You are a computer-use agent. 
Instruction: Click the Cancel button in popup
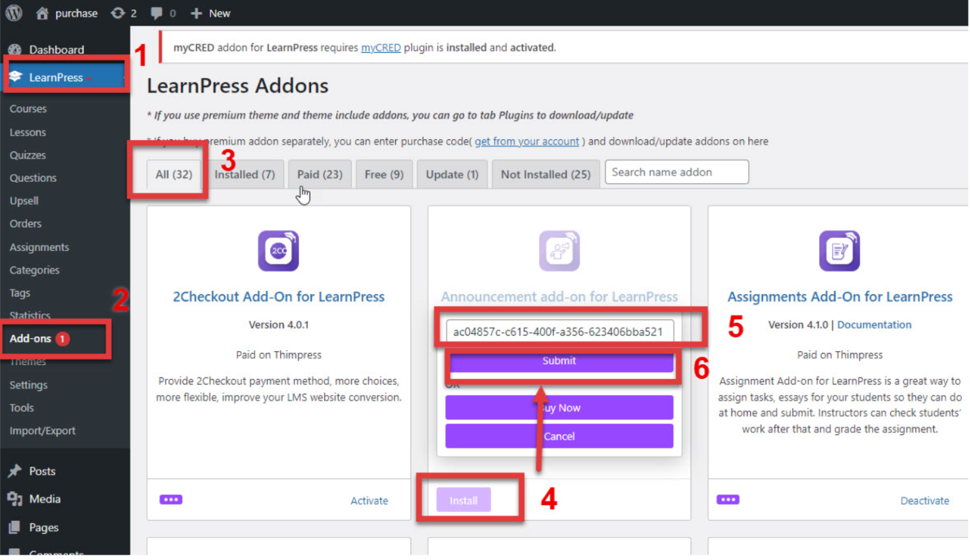click(x=559, y=436)
